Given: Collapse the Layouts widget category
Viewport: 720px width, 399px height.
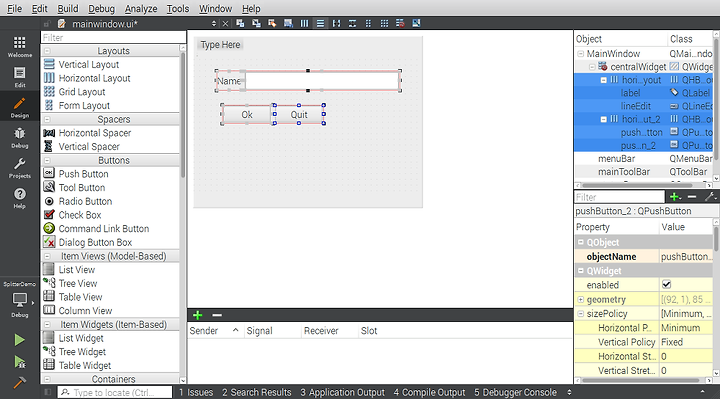Looking at the screenshot, I should point(47,51).
